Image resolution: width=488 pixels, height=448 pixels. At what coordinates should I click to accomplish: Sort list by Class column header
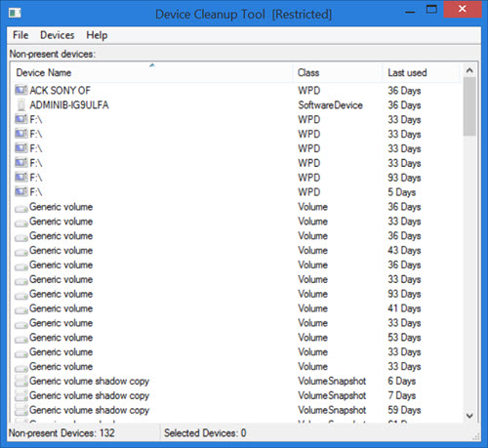338,72
